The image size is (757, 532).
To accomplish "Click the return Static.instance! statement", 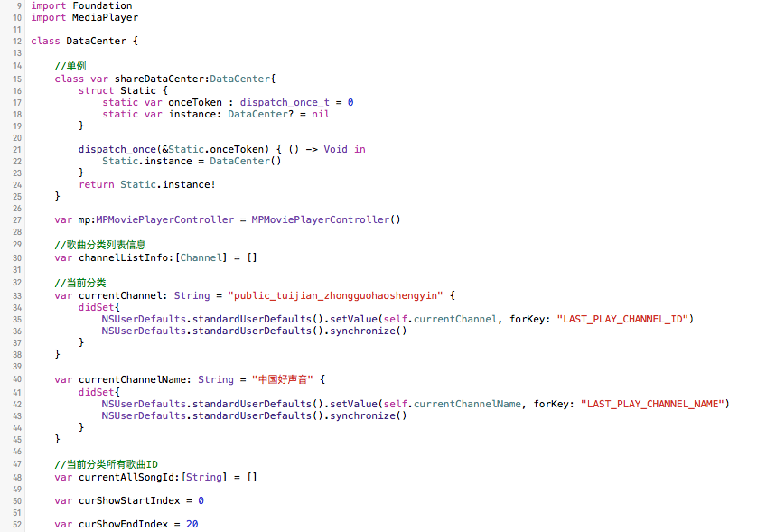I will tap(146, 184).
